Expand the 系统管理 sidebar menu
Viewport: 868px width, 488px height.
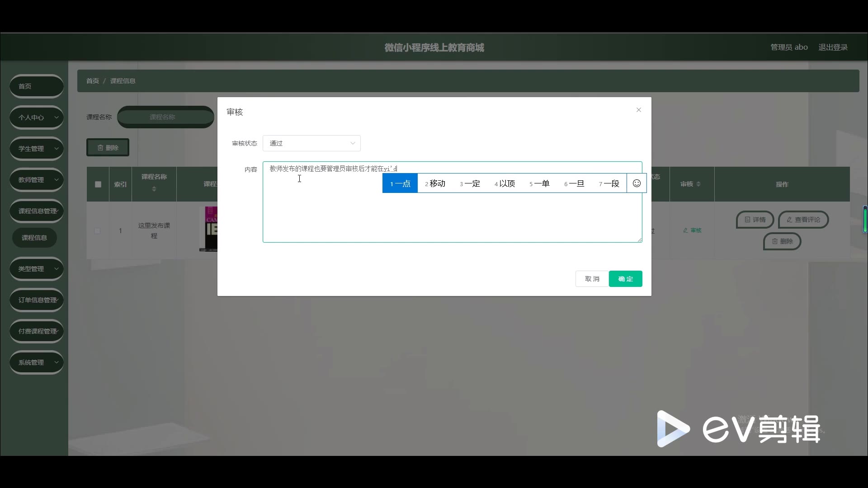tap(36, 362)
